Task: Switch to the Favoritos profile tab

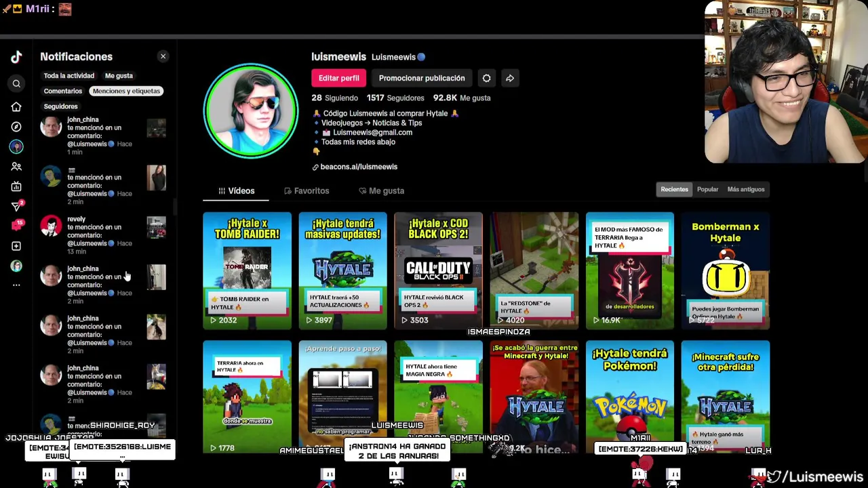Action: click(x=307, y=191)
